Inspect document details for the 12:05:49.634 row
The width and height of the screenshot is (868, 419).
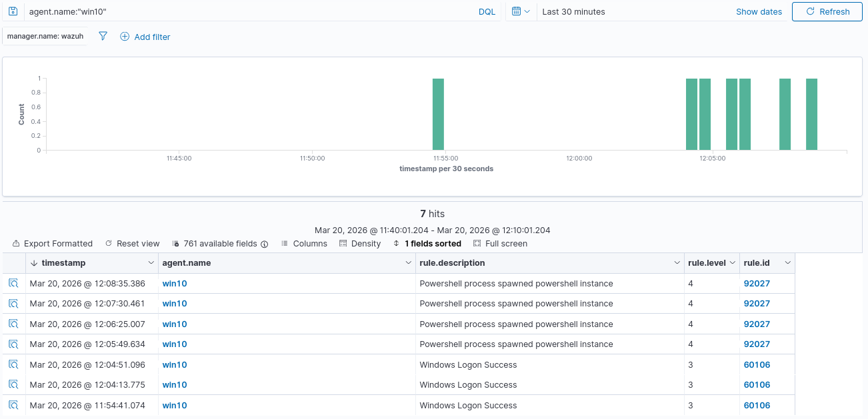click(13, 344)
